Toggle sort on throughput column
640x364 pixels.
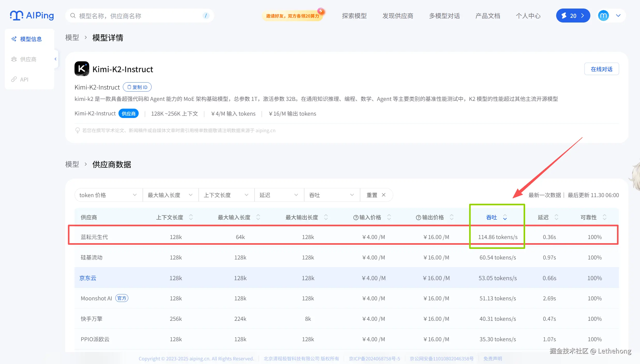click(505, 217)
